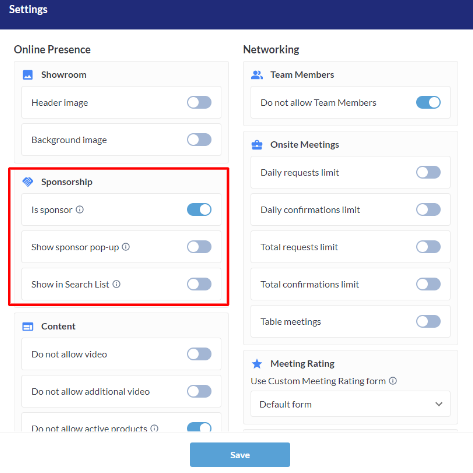Click the Onsite Meetings section label
Image resolution: width=473 pixels, height=473 pixels.
pos(305,145)
